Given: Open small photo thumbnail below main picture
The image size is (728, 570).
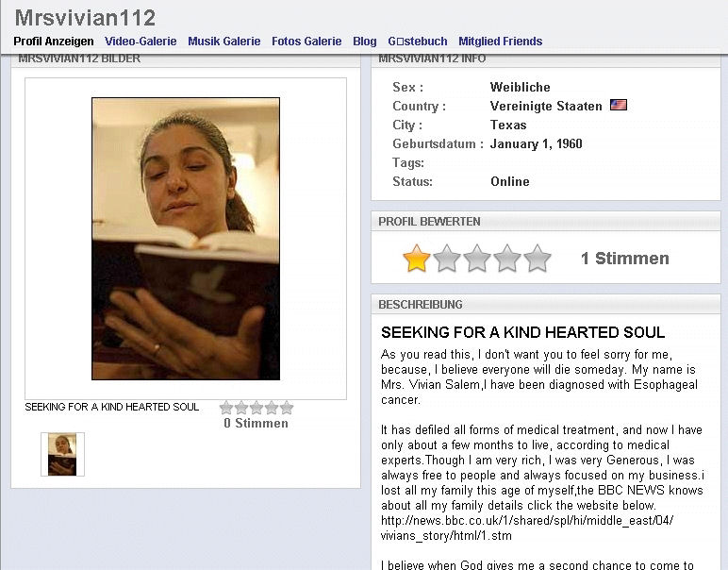Looking at the screenshot, I should [x=62, y=454].
